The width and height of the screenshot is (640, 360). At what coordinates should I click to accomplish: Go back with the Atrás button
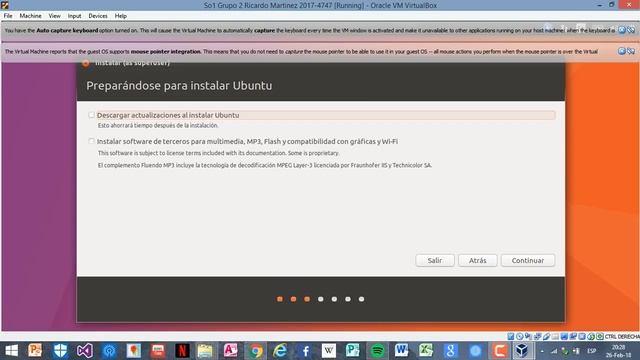[x=478, y=260]
